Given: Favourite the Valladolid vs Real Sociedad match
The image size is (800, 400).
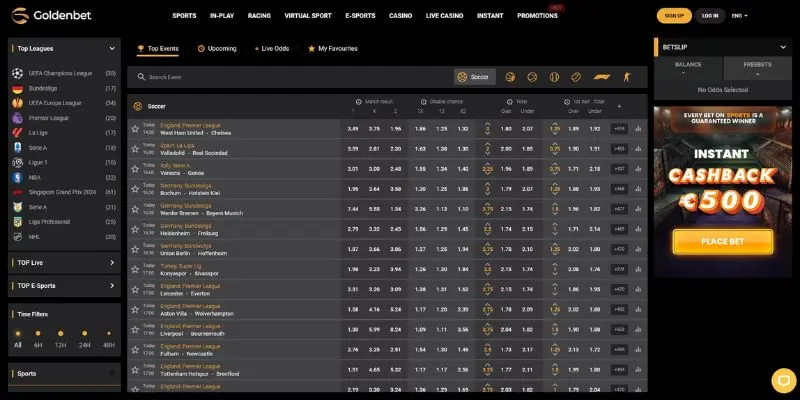Looking at the screenshot, I should tap(136, 148).
